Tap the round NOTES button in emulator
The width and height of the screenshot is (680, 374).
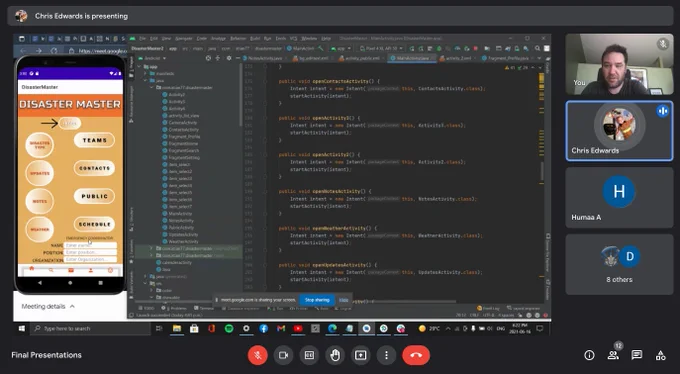pos(39,201)
